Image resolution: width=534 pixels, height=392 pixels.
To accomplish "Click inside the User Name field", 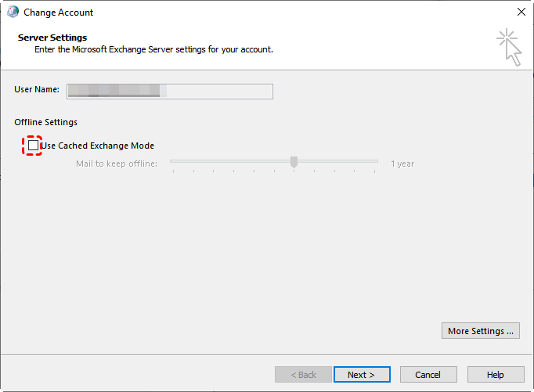I will pyautogui.click(x=169, y=92).
